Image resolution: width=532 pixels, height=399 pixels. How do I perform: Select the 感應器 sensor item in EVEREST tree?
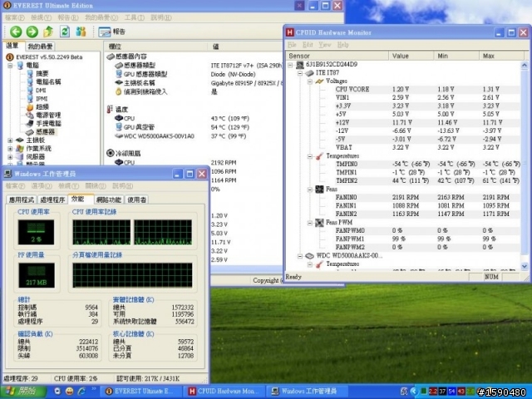[45, 131]
